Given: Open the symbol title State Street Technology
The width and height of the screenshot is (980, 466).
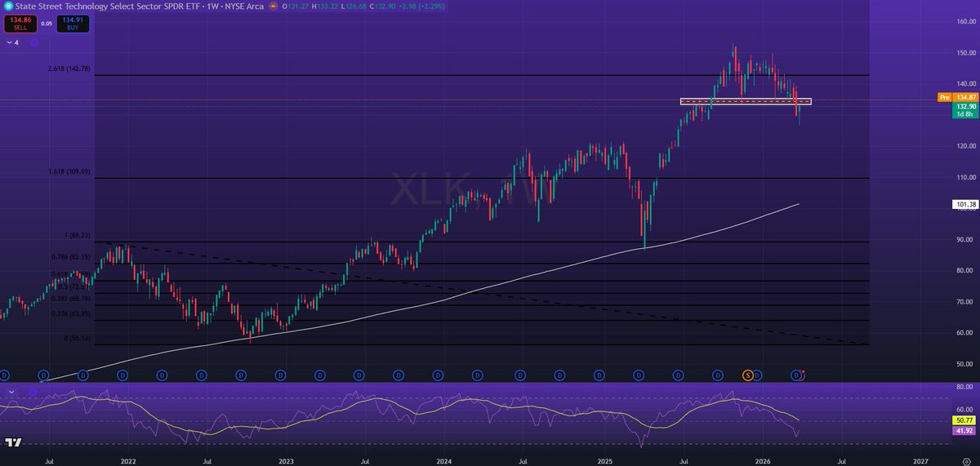Looking at the screenshot, I should coord(109,7).
